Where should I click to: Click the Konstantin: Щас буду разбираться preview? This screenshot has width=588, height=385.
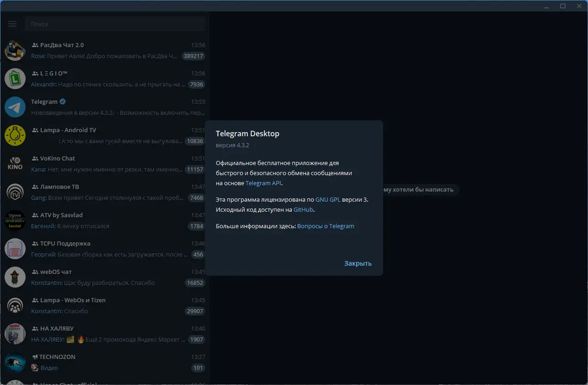[x=93, y=283]
